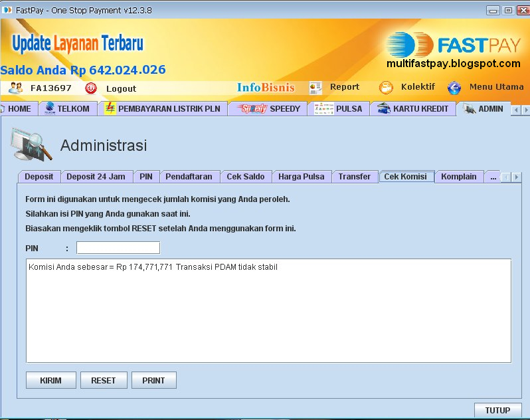Screen dimensions: 530x420
Task: Open the Deposit 24 Jam sub-tab
Action: point(96,177)
